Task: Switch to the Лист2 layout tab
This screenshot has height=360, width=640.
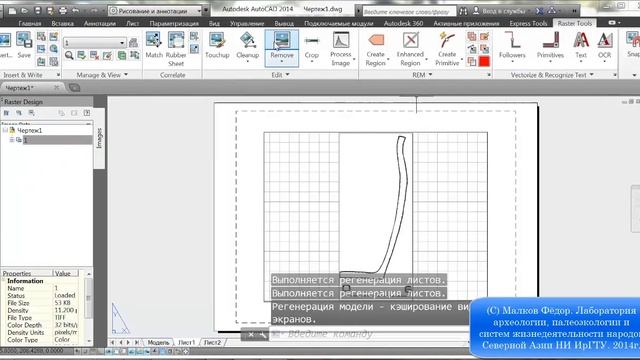Action: [212, 342]
